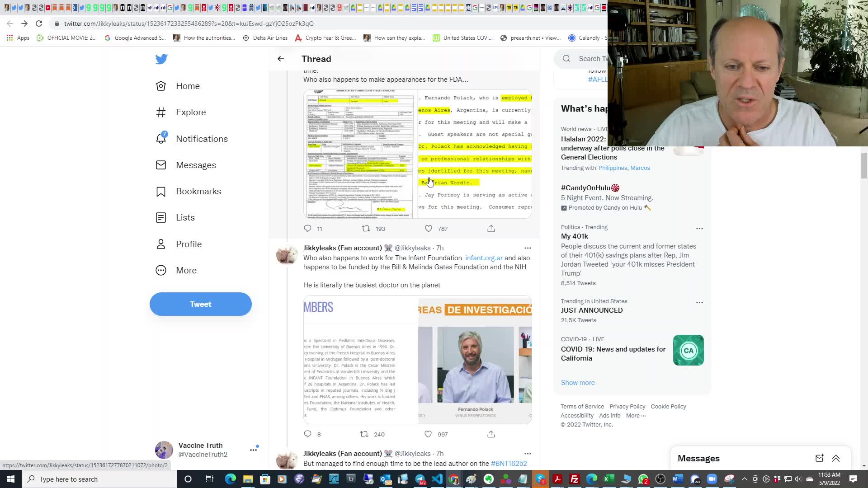Expand the Messages drawer chevrons
868x488 pixels.
tap(836, 458)
